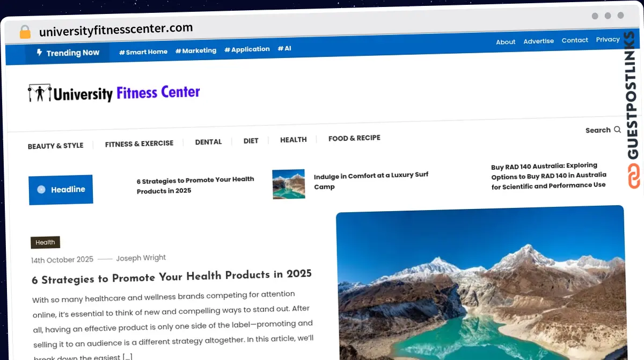
Task: Click the search magnifier icon
Action: 617,129
